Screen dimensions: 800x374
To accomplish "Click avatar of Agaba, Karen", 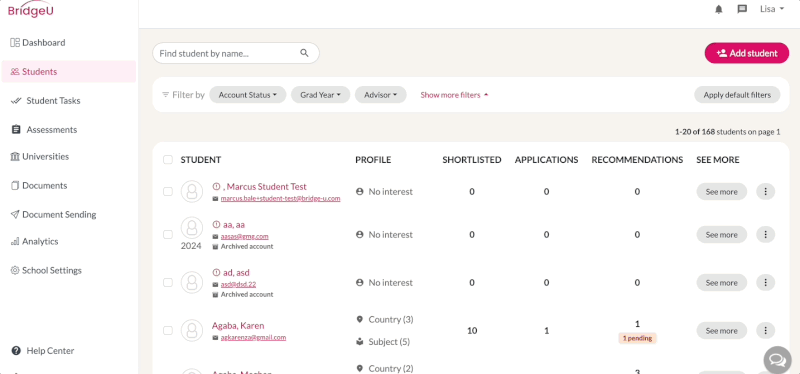I will coord(192,331).
